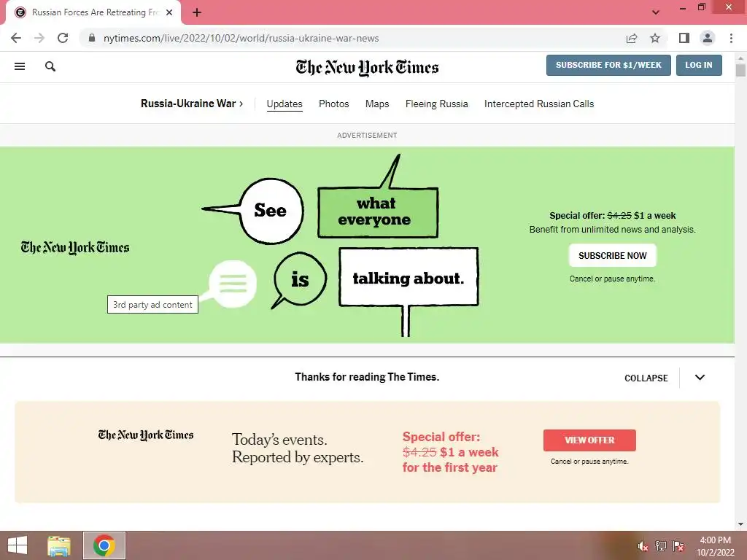Screen dimensions: 747x560
Task: Click Subscribe for $1/week button
Action: pyautogui.click(x=608, y=65)
